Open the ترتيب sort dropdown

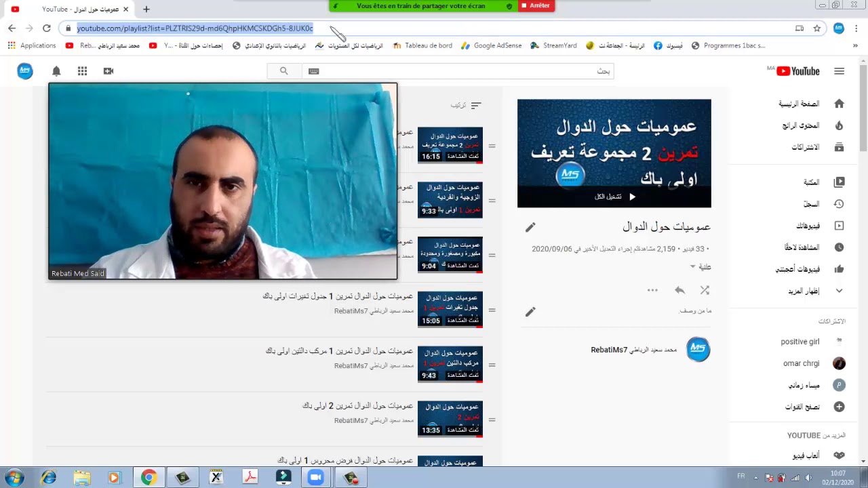pos(466,106)
